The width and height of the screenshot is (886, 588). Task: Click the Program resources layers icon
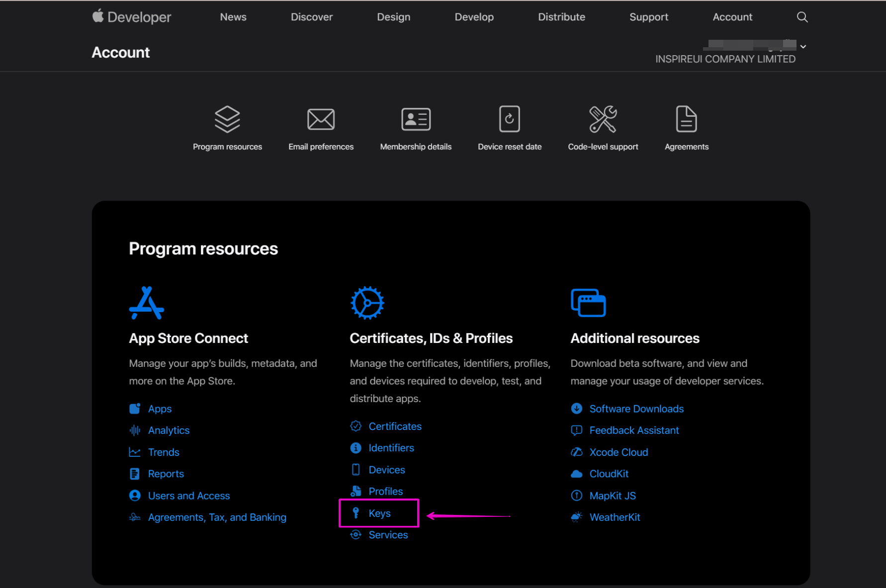click(x=227, y=119)
